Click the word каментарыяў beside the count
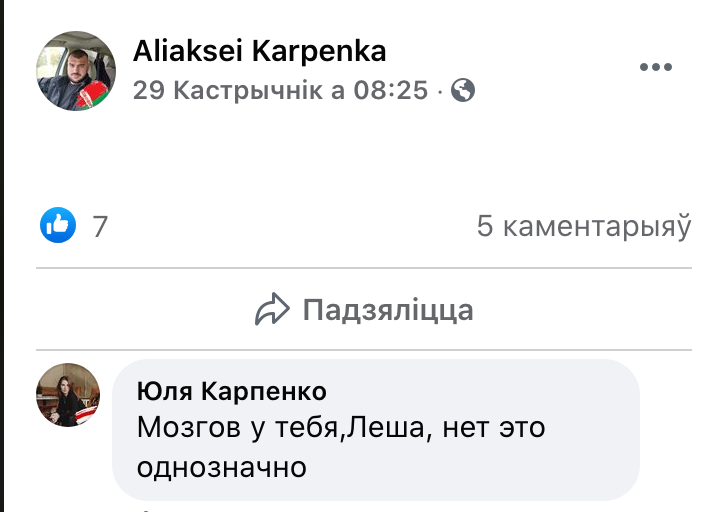Image resolution: width=714 pixels, height=512 pixels. pos(596,227)
